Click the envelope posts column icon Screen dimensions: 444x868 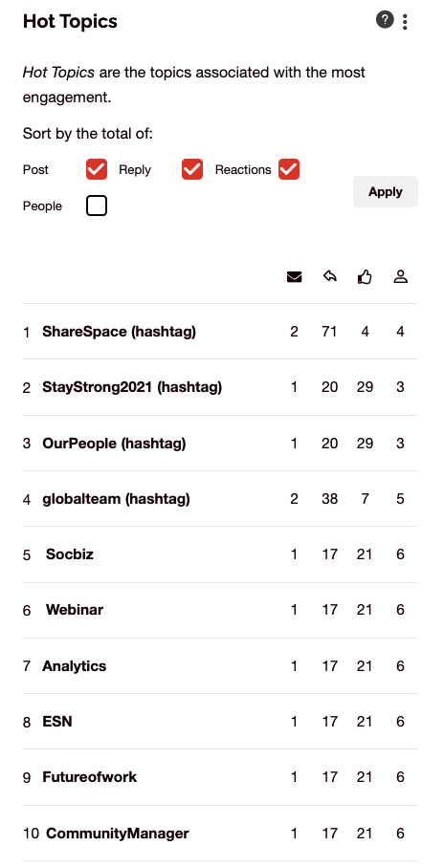point(295,277)
